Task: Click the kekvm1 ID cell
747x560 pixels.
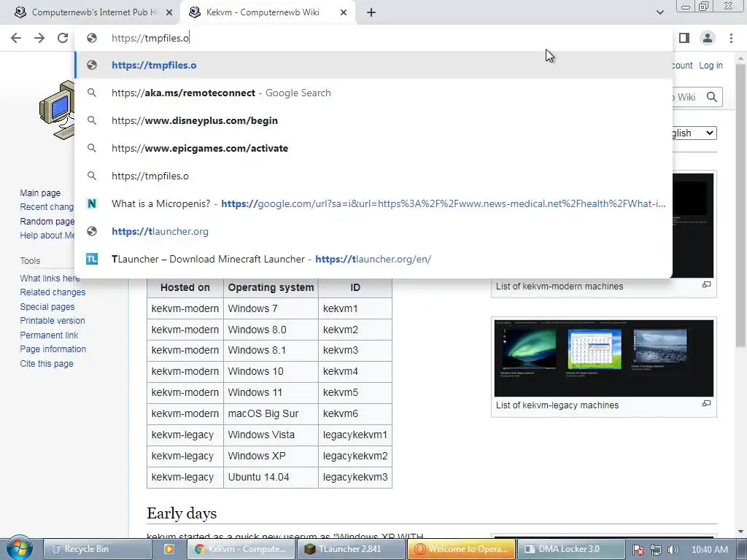Action: (x=355, y=308)
